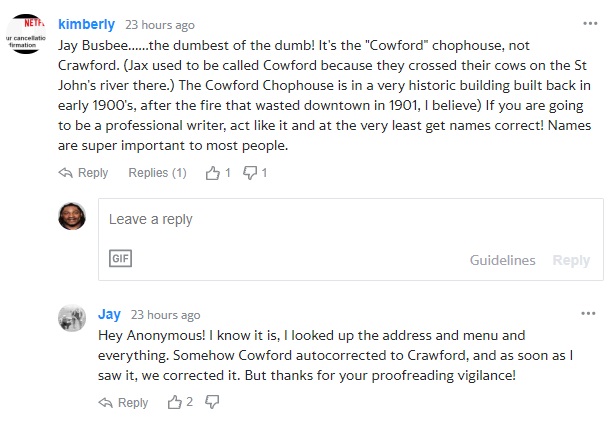The height and width of the screenshot is (428, 610).
Task: Click Jay's grayscale avatar image
Action: (72, 318)
